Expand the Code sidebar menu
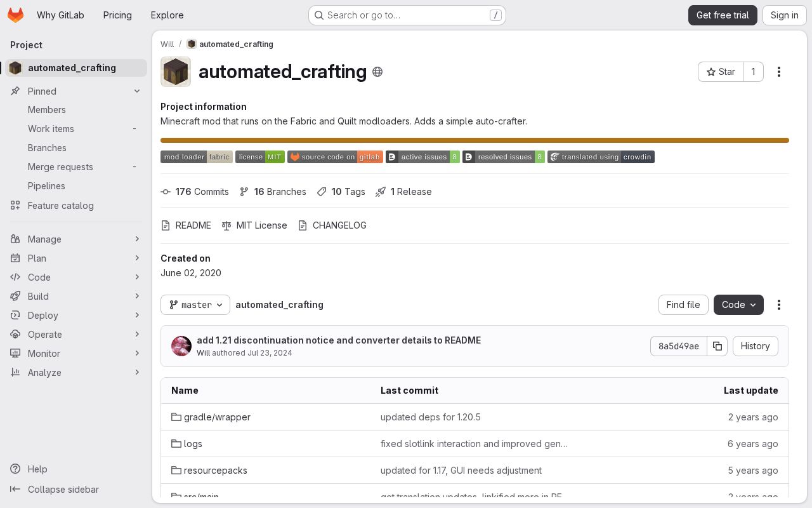Image resolution: width=812 pixels, height=508 pixels. click(x=76, y=277)
